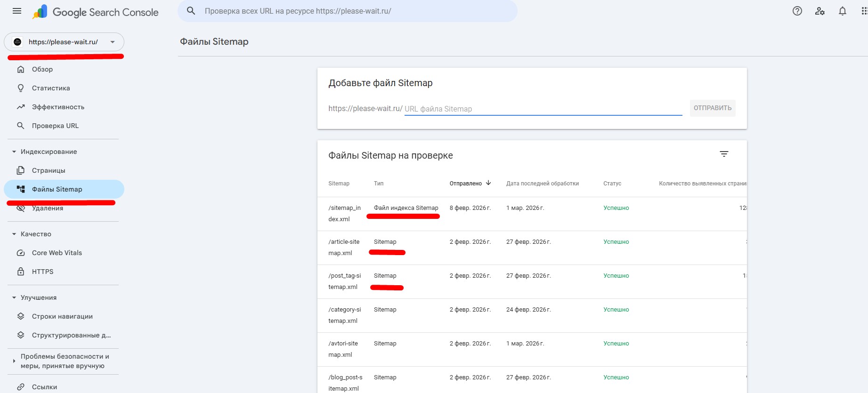
Task: Click the HTTPS padlock icon
Action: click(x=21, y=272)
